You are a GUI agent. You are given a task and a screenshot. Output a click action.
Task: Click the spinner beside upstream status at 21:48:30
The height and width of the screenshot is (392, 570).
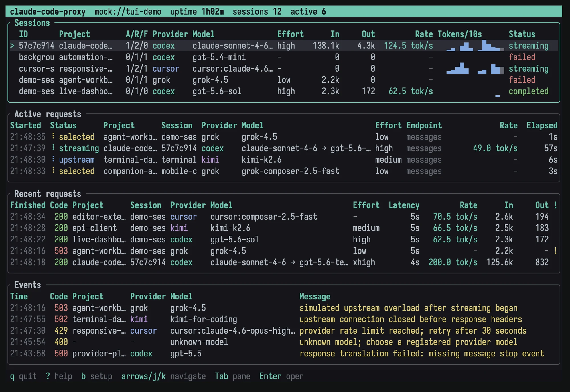click(x=53, y=159)
